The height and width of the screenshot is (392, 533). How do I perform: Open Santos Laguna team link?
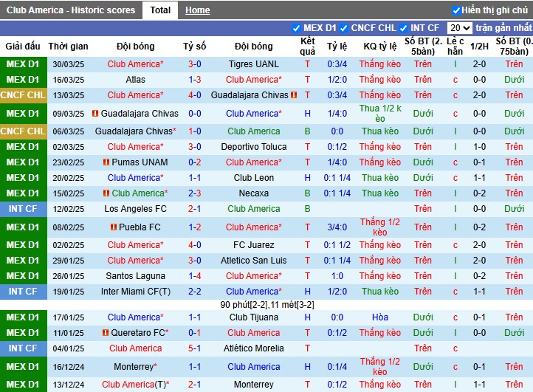coord(135,276)
